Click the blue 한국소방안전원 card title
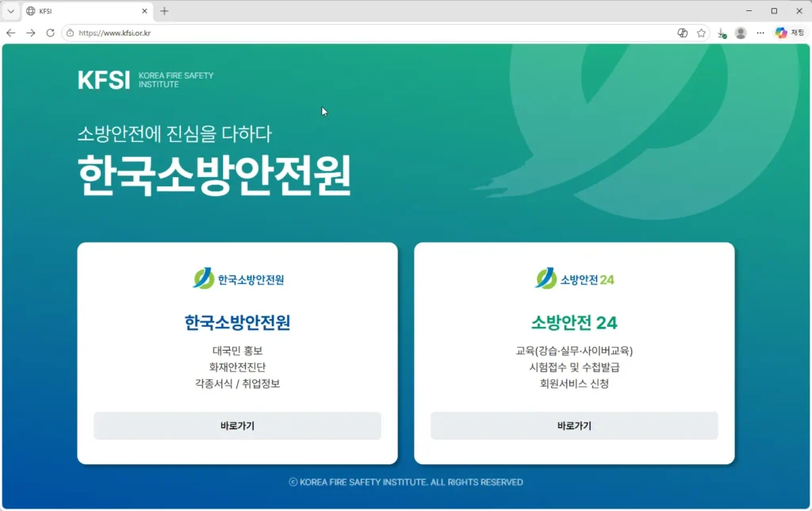Screen dimensions: 812x511 (x=237, y=322)
